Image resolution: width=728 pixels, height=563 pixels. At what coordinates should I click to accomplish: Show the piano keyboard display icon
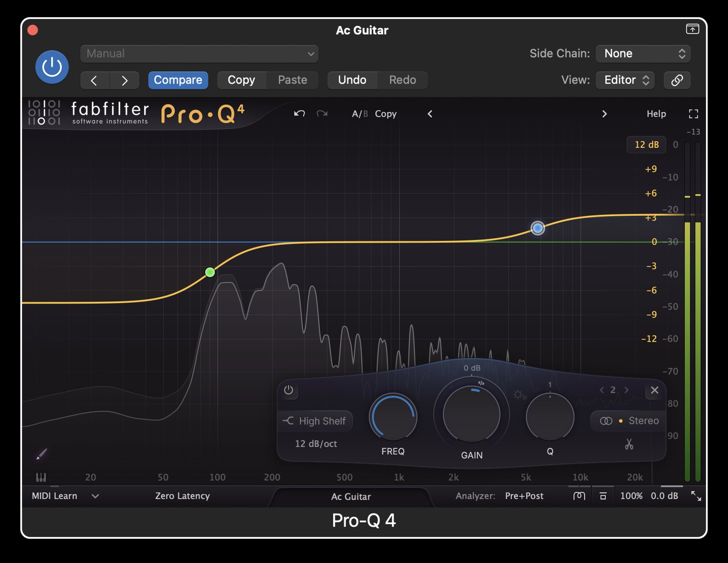click(41, 477)
